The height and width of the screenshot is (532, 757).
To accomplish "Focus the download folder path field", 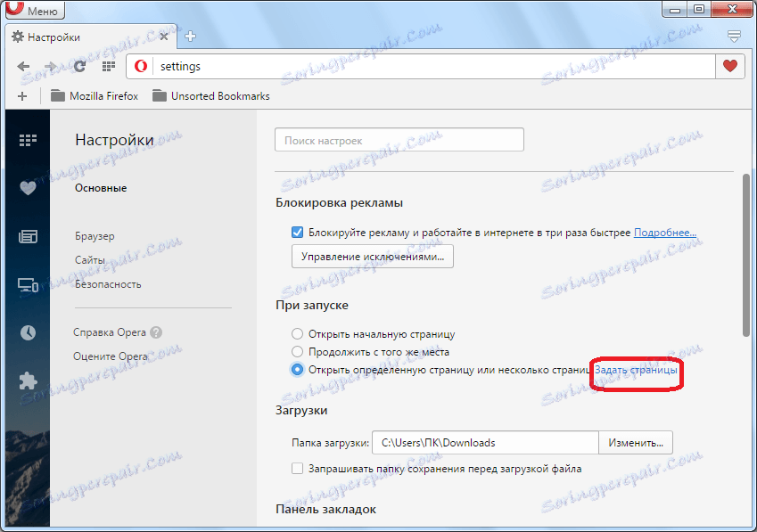I will click(485, 442).
